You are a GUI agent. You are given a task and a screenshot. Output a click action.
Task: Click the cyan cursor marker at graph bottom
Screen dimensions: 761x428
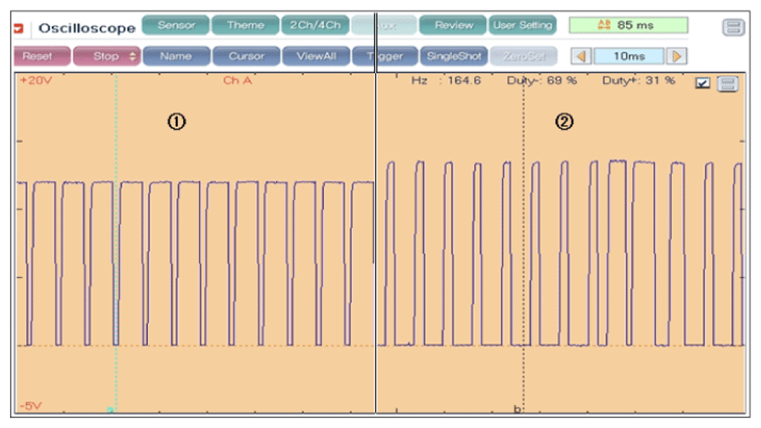111,410
